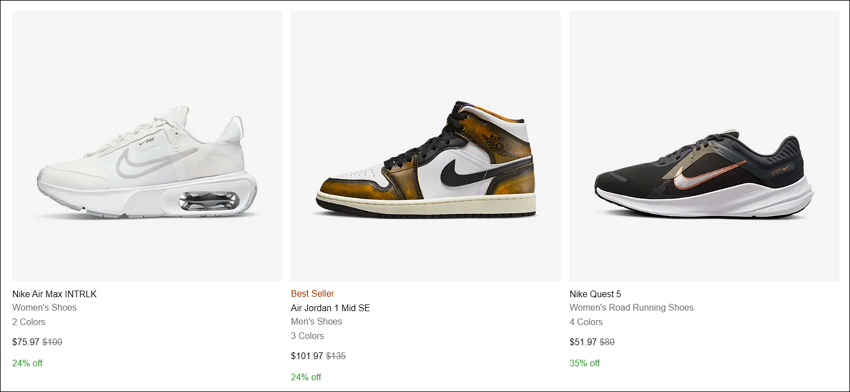Click the $51.97 sale price
The width and height of the screenshot is (850, 392).
click(x=583, y=342)
